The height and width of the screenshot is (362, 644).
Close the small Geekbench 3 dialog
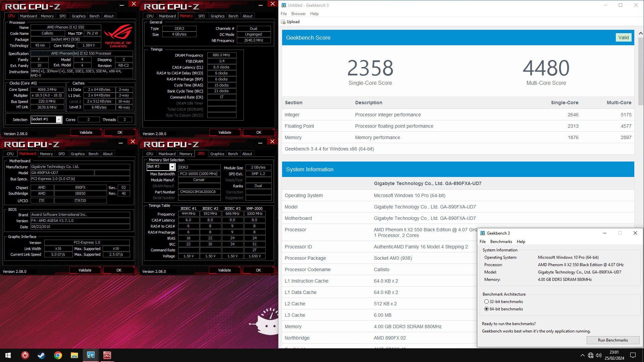tap(635, 233)
